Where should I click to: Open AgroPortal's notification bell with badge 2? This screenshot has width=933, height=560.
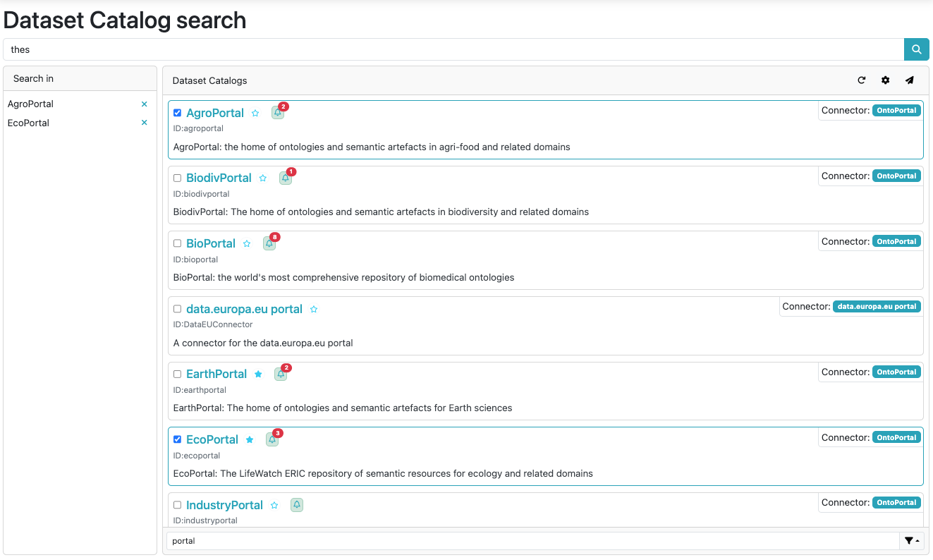(x=278, y=112)
